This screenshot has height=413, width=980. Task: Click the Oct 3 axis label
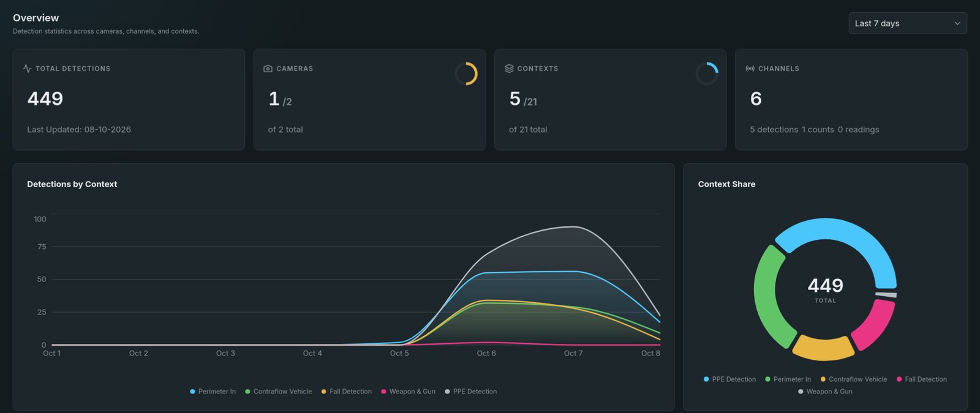pos(225,353)
